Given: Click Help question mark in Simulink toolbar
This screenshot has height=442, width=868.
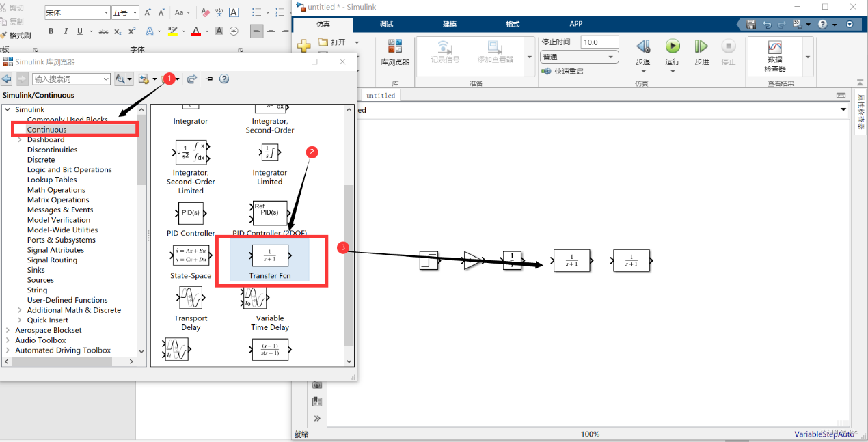Looking at the screenshot, I should [823, 24].
